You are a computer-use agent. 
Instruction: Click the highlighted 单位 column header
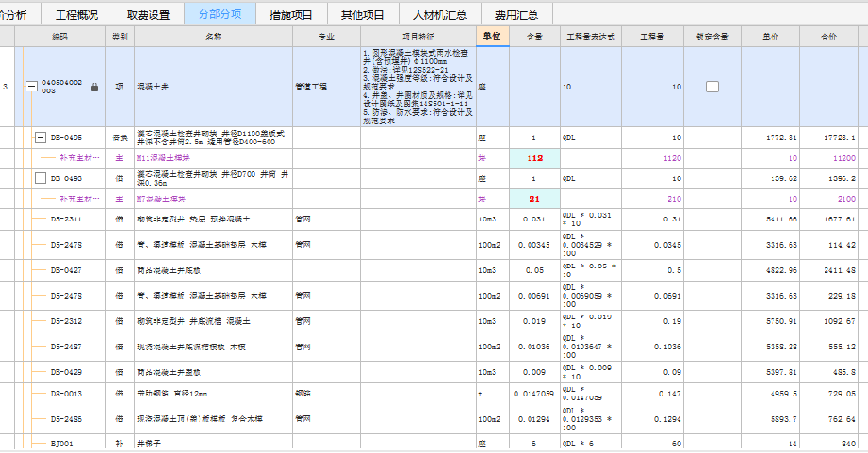pyautogui.click(x=492, y=36)
